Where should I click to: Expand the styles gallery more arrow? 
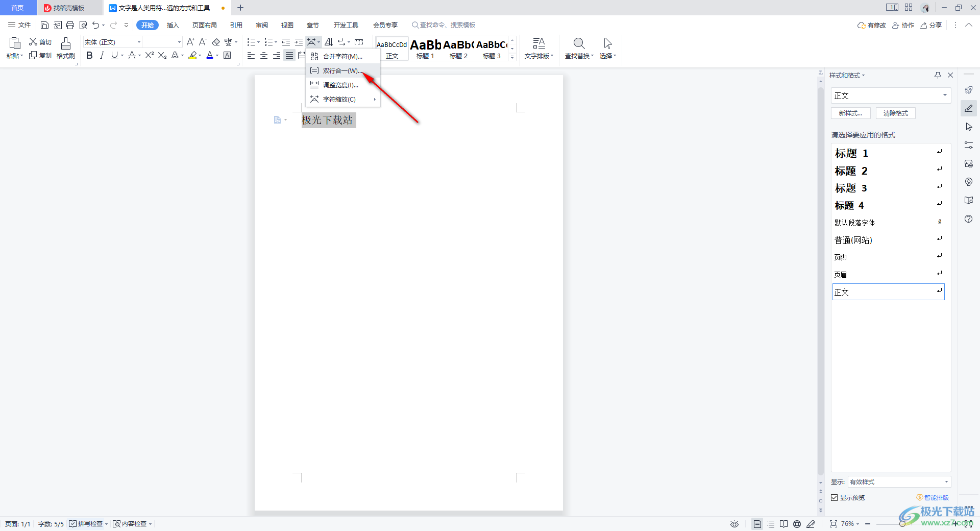(512, 57)
